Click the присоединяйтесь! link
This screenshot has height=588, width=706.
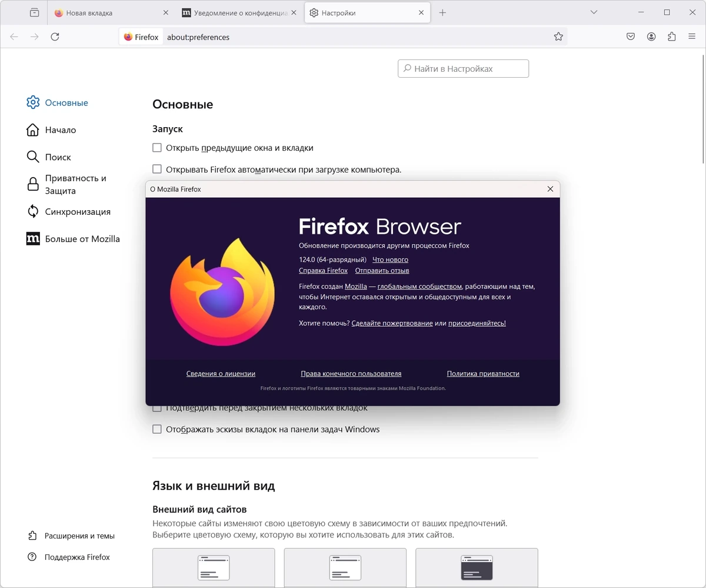477,323
